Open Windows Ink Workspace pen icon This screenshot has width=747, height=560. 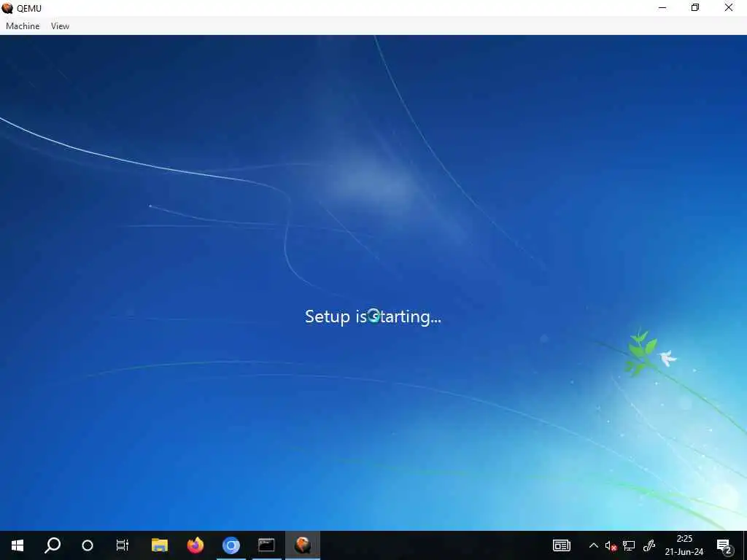[649, 545]
